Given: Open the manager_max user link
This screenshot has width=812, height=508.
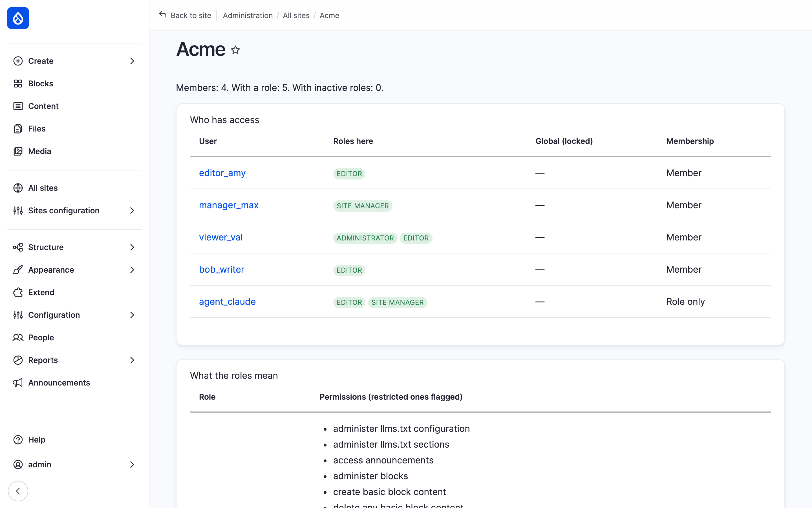Looking at the screenshot, I should coord(228,205).
